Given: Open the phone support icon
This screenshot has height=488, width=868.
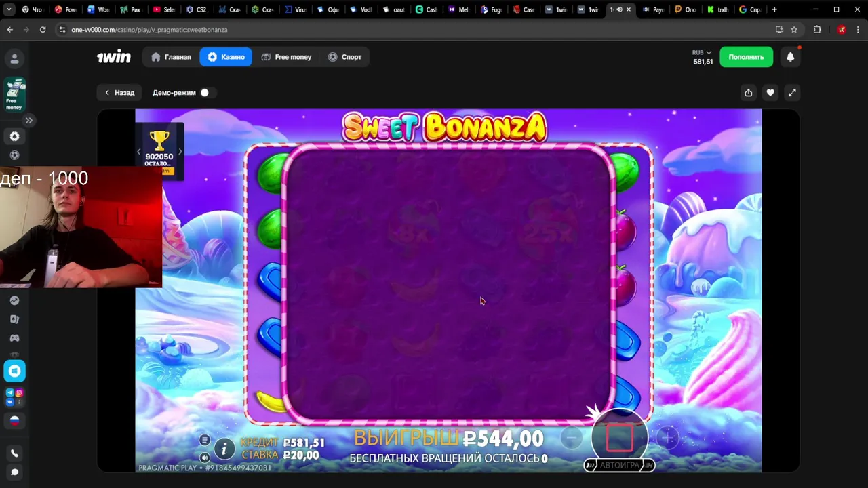Looking at the screenshot, I should [14, 453].
